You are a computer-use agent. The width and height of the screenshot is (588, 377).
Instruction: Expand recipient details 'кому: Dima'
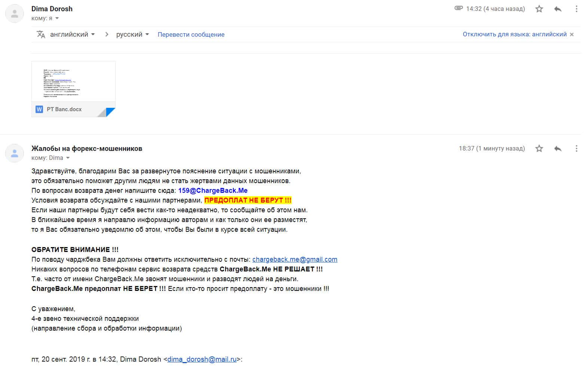click(68, 158)
